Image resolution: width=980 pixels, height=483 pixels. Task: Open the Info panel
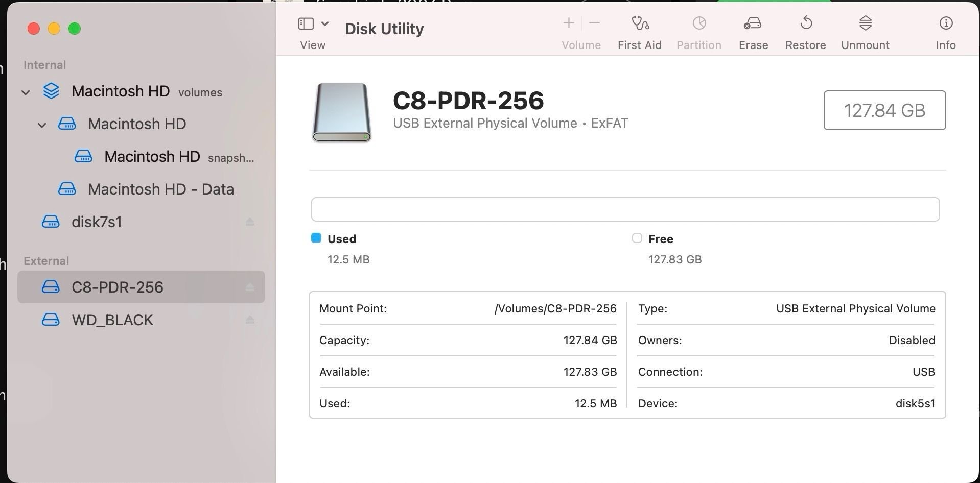coord(945,31)
